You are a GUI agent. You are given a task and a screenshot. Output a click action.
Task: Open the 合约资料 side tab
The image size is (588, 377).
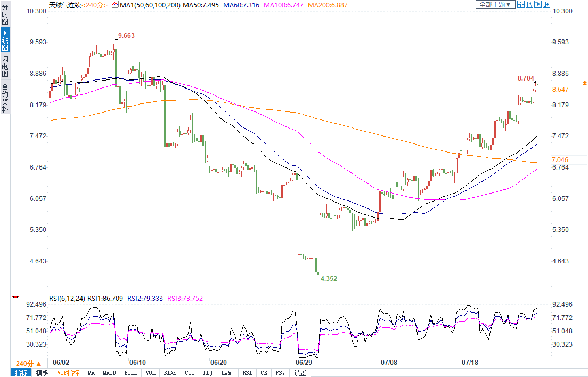click(5, 98)
